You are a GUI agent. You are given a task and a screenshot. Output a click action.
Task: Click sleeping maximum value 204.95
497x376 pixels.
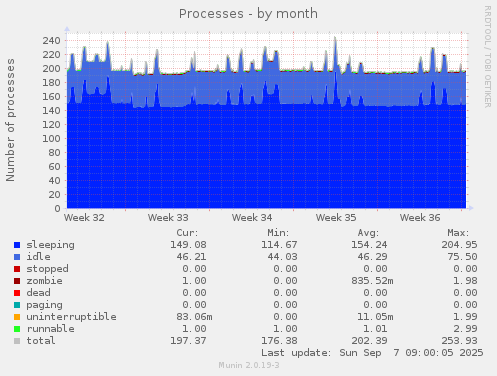459,245
